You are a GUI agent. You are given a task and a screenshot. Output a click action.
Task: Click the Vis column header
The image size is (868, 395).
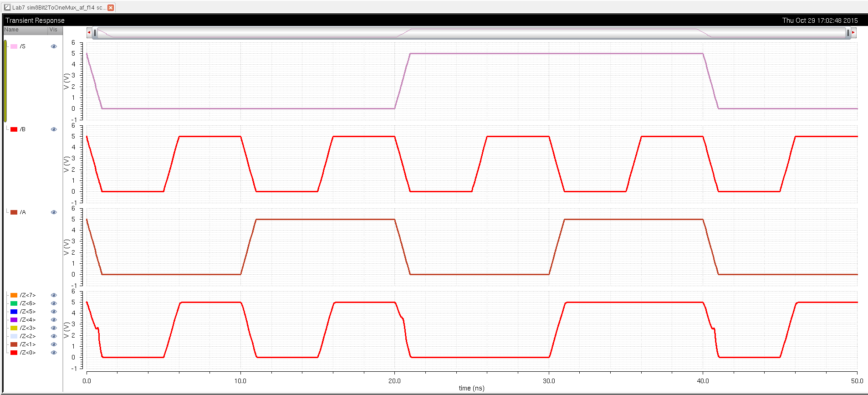point(54,30)
